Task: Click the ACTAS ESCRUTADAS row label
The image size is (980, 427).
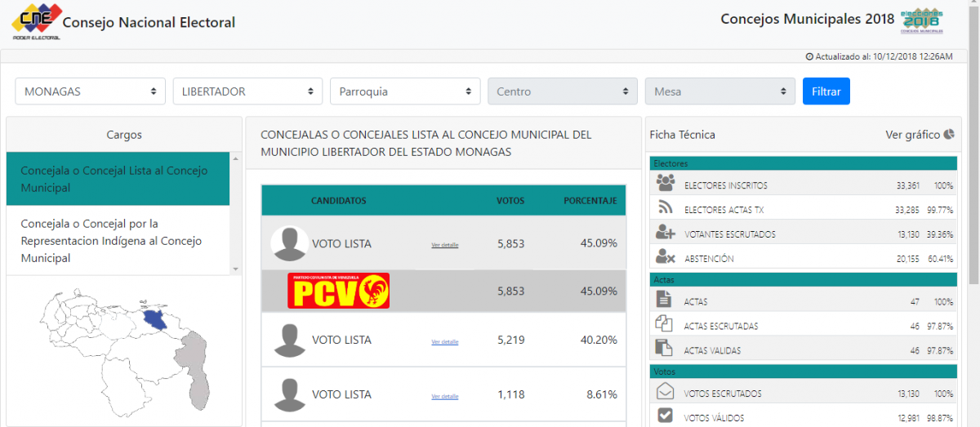Action: pos(721,327)
